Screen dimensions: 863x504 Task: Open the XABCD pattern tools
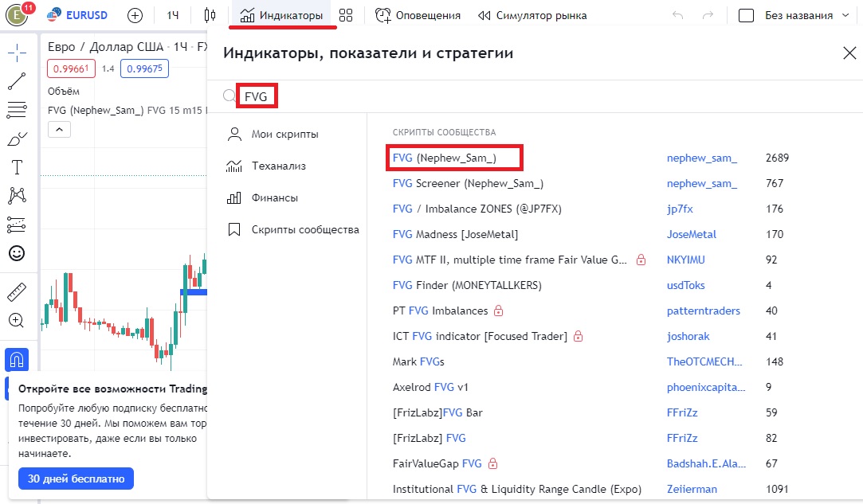[x=17, y=196]
